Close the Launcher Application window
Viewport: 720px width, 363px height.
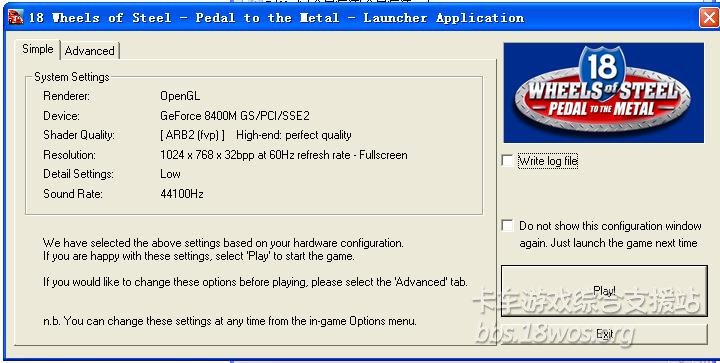tap(709, 18)
